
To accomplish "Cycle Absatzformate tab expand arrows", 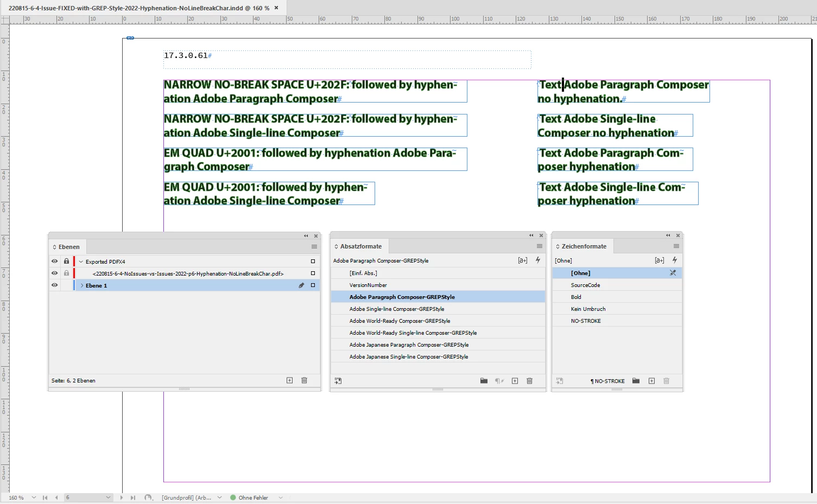I will click(336, 246).
